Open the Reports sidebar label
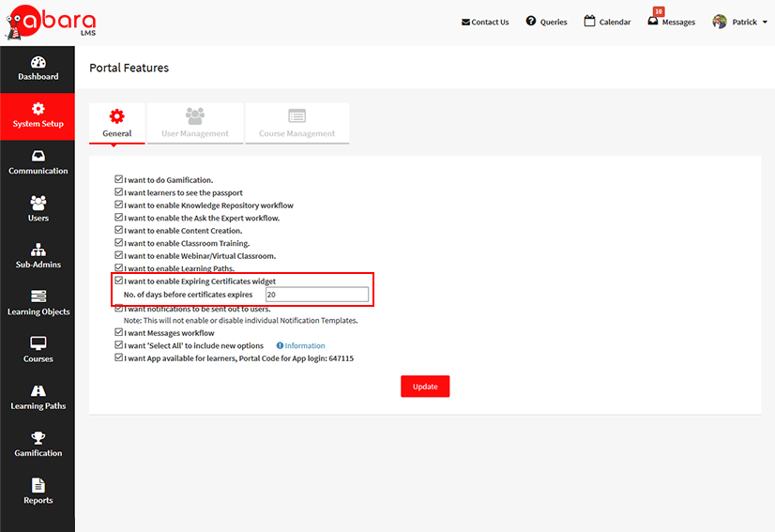 [38, 500]
